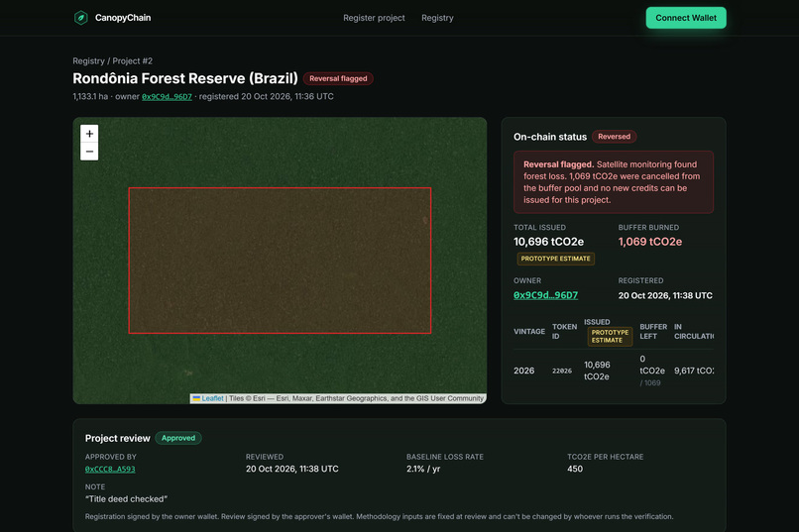The height and width of the screenshot is (532, 799).
Task: Open owner 0x9C9d…96D7 link in status panel
Action: [x=546, y=295]
